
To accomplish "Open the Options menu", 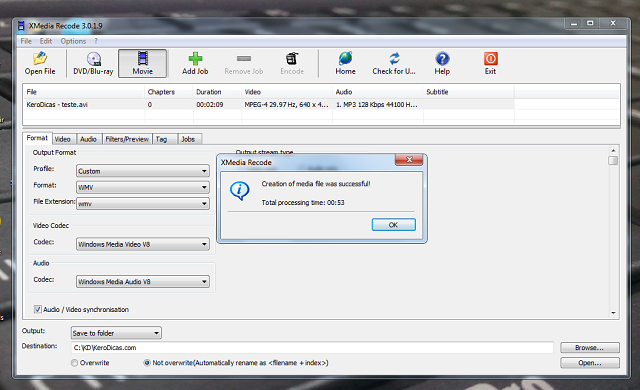I will point(73,41).
